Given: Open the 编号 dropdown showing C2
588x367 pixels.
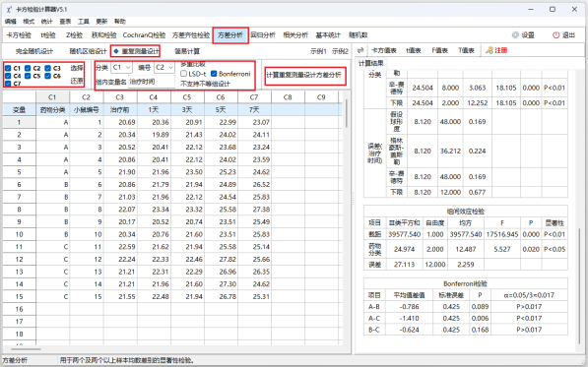Looking at the screenshot, I should point(164,68).
